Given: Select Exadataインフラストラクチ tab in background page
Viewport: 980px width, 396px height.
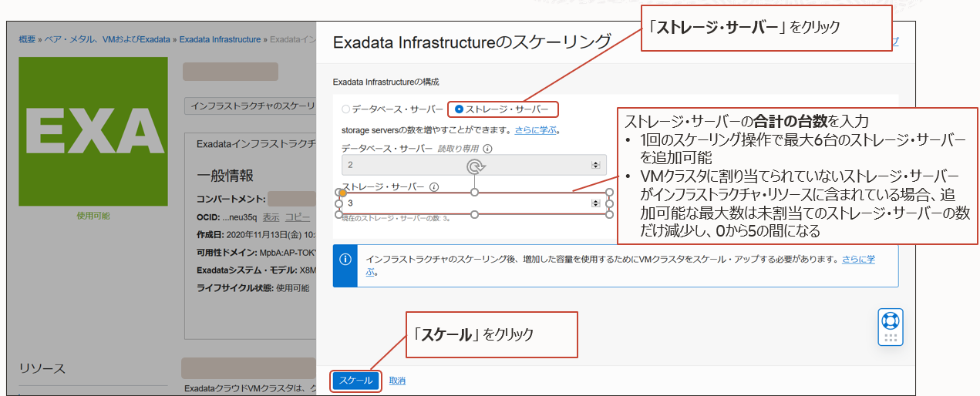Looking at the screenshot, I should (256, 144).
